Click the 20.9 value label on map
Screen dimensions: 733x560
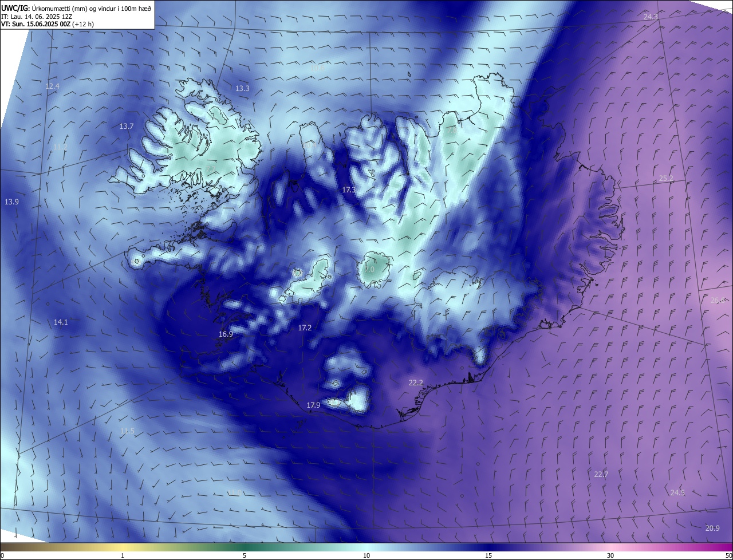[x=712, y=528]
